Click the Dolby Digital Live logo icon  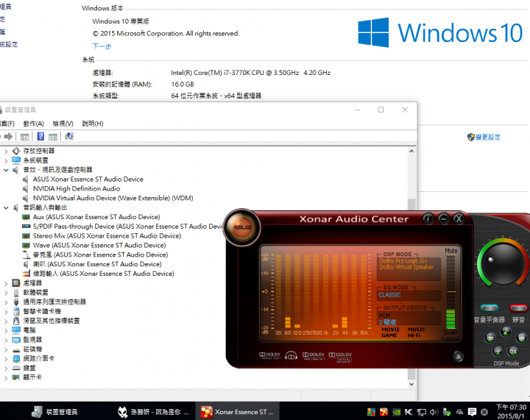point(269,355)
